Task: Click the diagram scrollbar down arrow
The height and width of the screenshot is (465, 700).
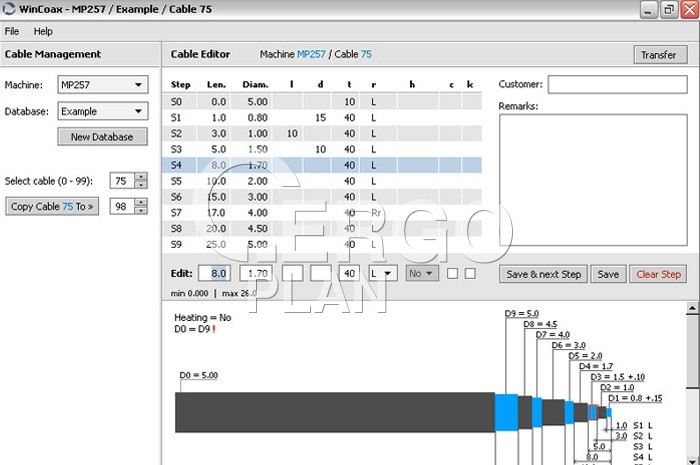Action: click(x=692, y=460)
